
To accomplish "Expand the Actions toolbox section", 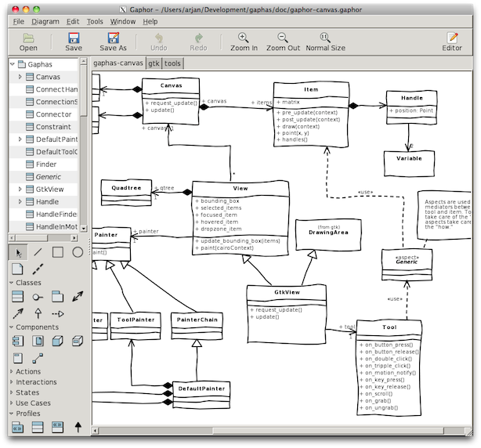I will pyautogui.click(x=12, y=371).
